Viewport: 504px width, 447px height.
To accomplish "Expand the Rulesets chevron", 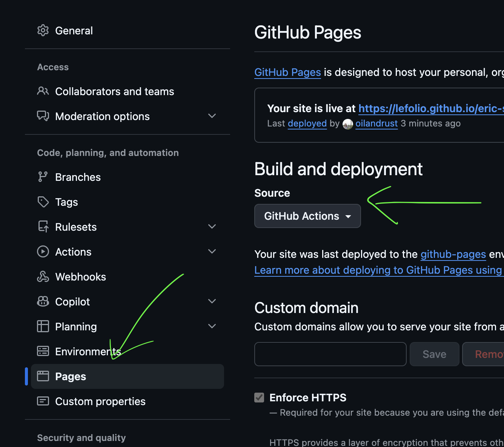I will [x=212, y=227].
